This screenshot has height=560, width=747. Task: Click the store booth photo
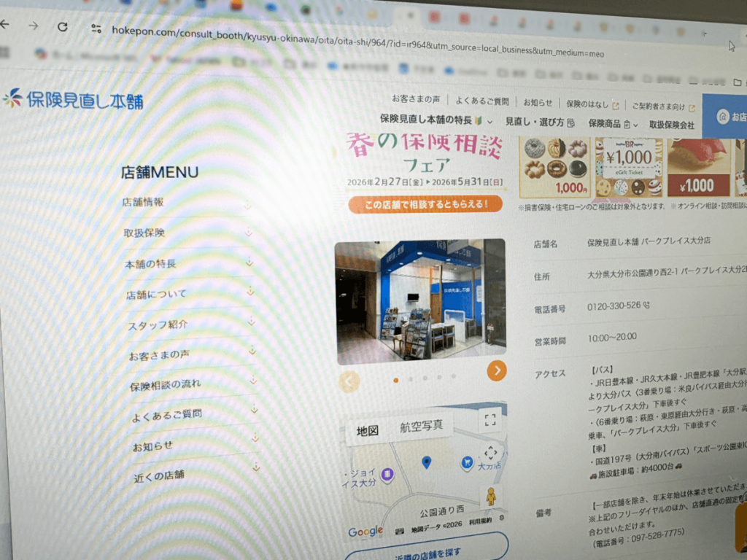coord(421,300)
